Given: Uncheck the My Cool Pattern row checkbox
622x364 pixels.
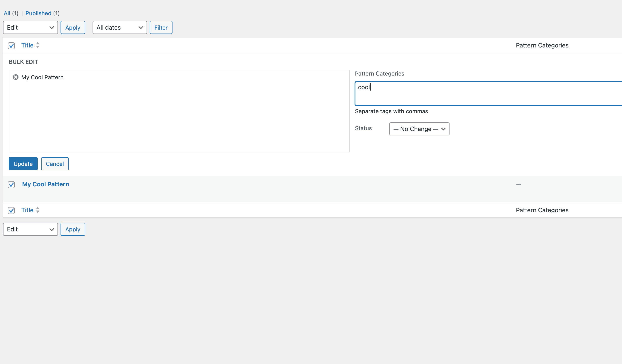Looking at the screenshot, I should [11, 185].
